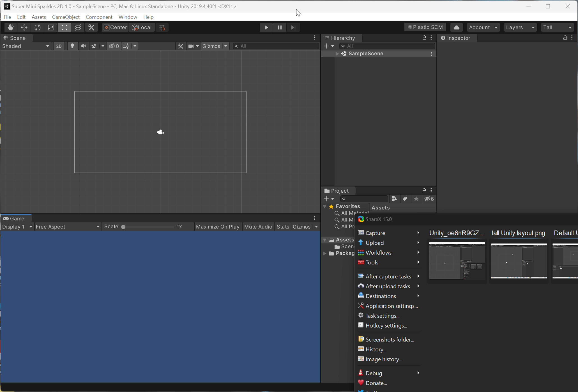Expand Packages folder in Project

(325, 253)
